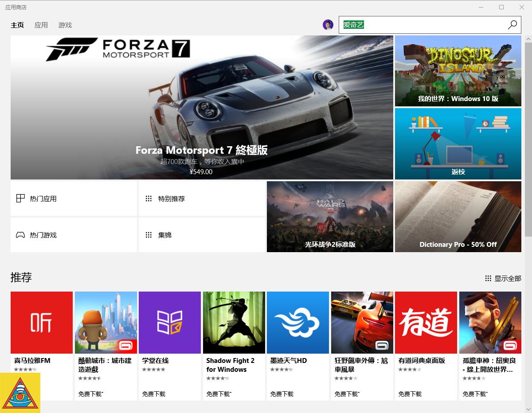This screenshot has width=532, height=413.
Task: Click the 热门应用 grid icon
Action: pos(20,198)
